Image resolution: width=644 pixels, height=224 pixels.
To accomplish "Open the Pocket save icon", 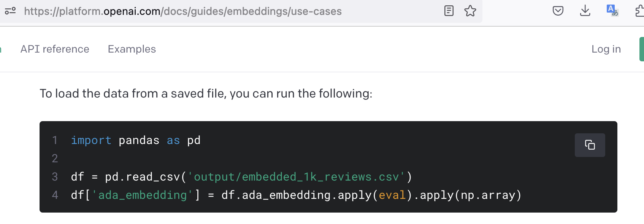I will (x=558, y=11).
